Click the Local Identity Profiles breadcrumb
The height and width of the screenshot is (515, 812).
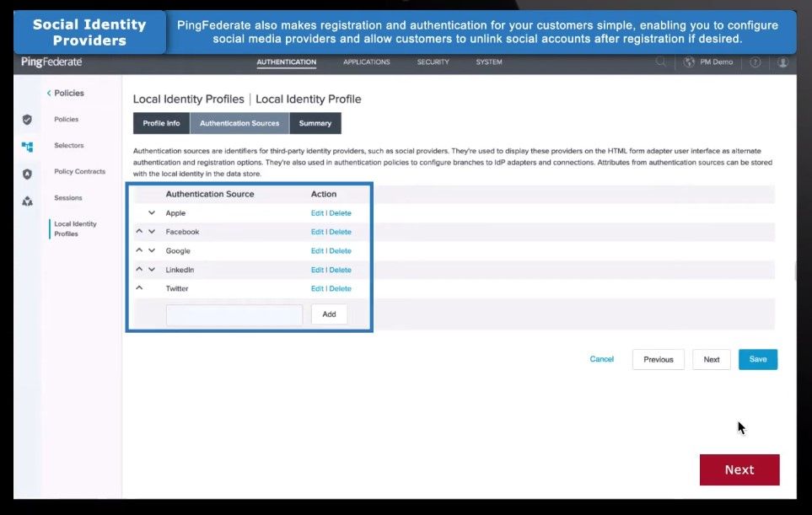189,99
